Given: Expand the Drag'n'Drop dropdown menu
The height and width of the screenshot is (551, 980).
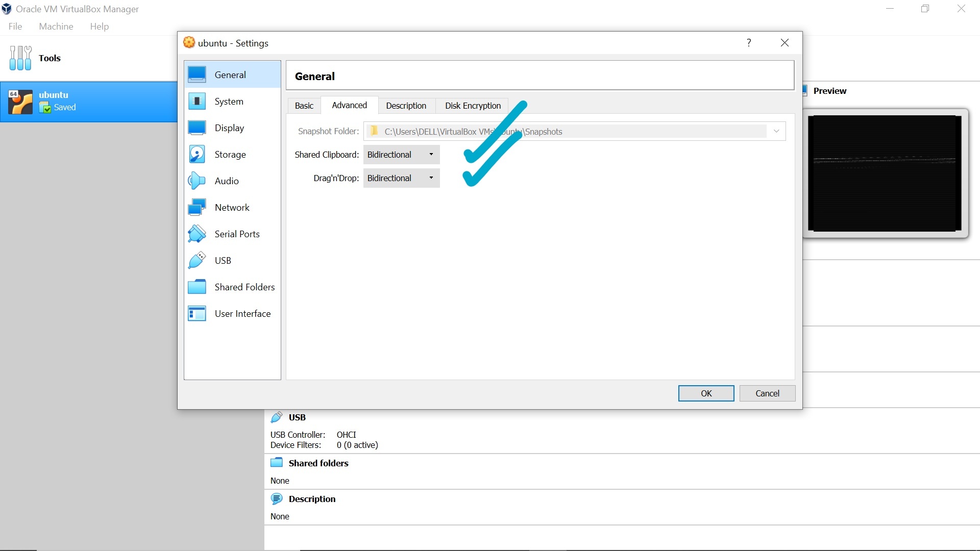Looking at the screenshot, I should pos(431,178).
